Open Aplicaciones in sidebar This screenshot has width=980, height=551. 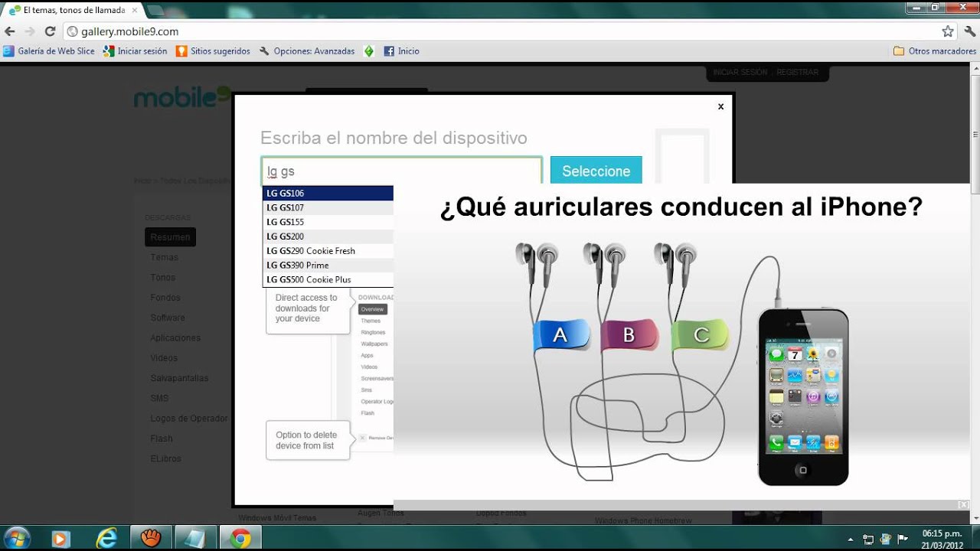175,337
